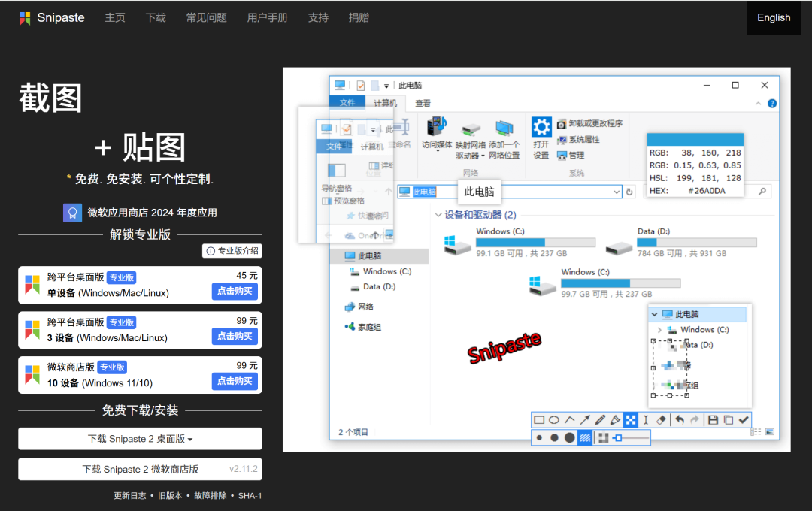The width and height of the screenshot is (812, 511).
Task: Expand the 下载 Snipaste 2 桌面版 dropdown
Action: point(140,439)
